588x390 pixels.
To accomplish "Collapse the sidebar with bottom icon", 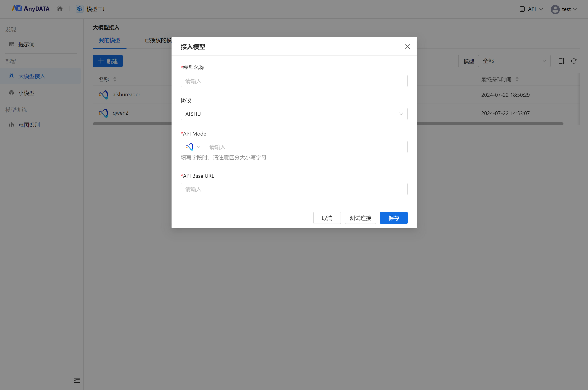I will [77, 380].
